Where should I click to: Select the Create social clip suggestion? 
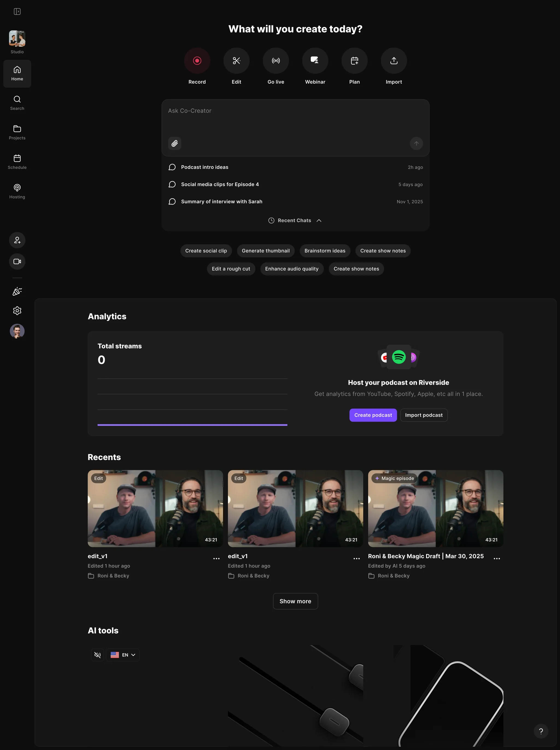[x=206, y=251]
